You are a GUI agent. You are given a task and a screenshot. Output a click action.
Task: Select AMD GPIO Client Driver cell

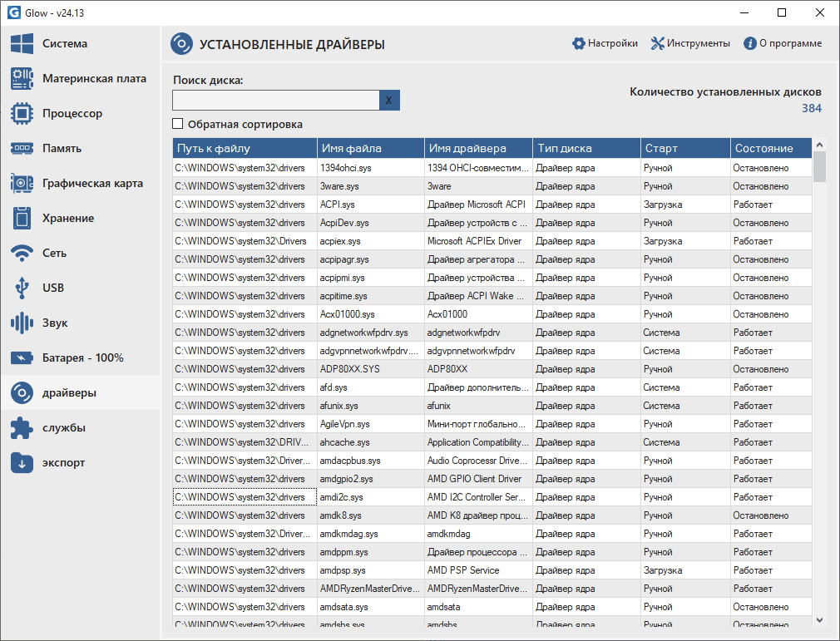tap(479, 479)
